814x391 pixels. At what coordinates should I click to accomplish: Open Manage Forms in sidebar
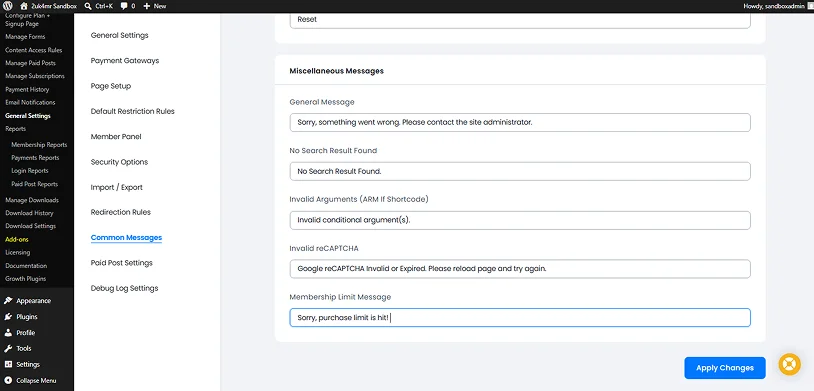click(25, 37)
